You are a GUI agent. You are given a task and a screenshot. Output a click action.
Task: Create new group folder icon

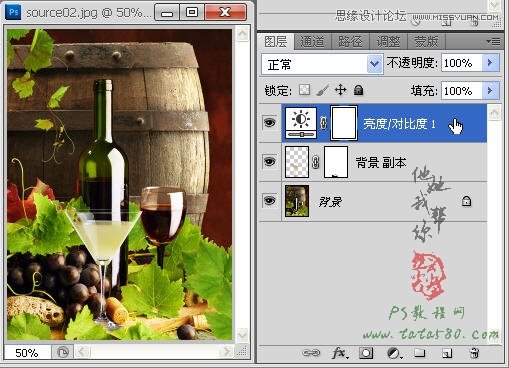[420, 352]
